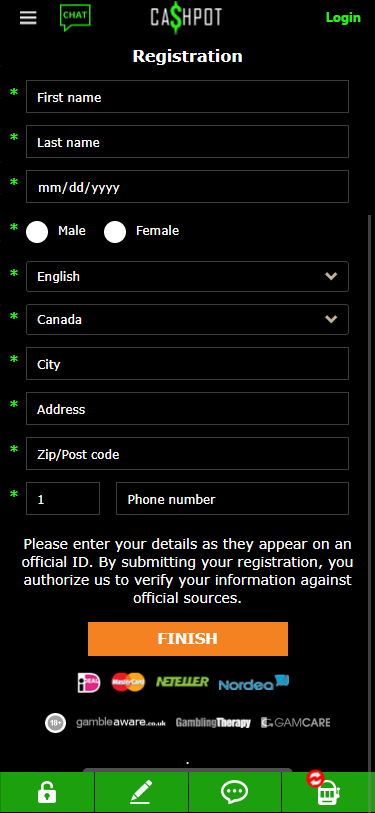Focus the First name field
375x813 pixels.
187,96
